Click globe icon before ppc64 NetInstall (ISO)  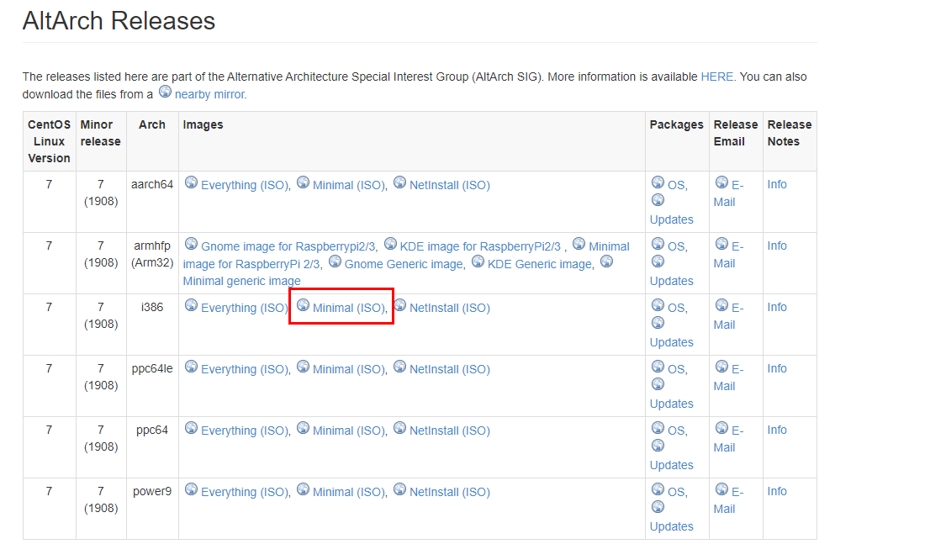pos(400,429)
